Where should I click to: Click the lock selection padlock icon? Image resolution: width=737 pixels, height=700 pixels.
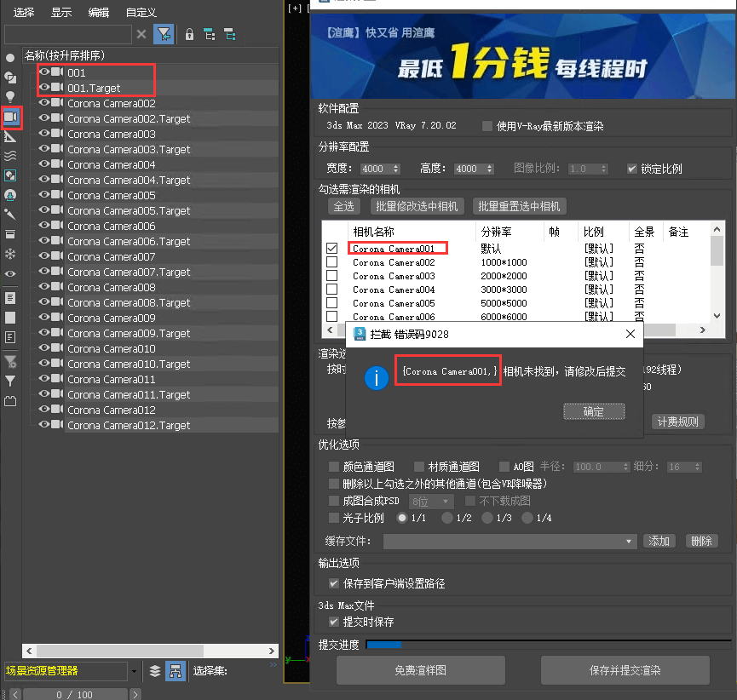tap(189, 34)
